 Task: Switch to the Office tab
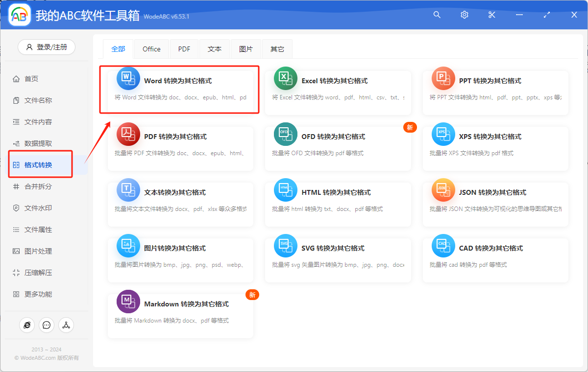[x=151, y=48]
